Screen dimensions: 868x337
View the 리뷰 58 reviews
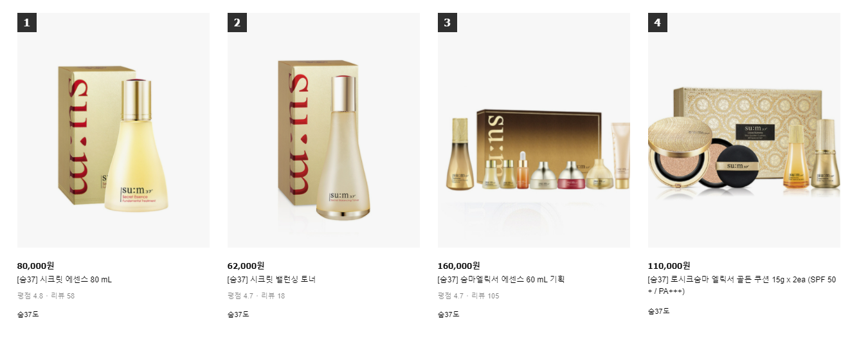[62, 296]
